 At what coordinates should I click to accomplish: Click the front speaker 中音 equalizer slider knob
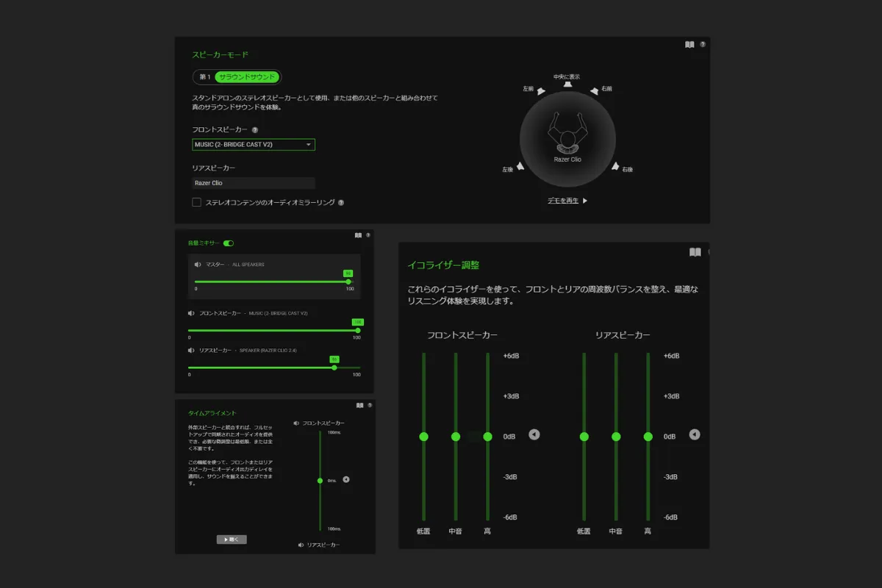[456, 437]
